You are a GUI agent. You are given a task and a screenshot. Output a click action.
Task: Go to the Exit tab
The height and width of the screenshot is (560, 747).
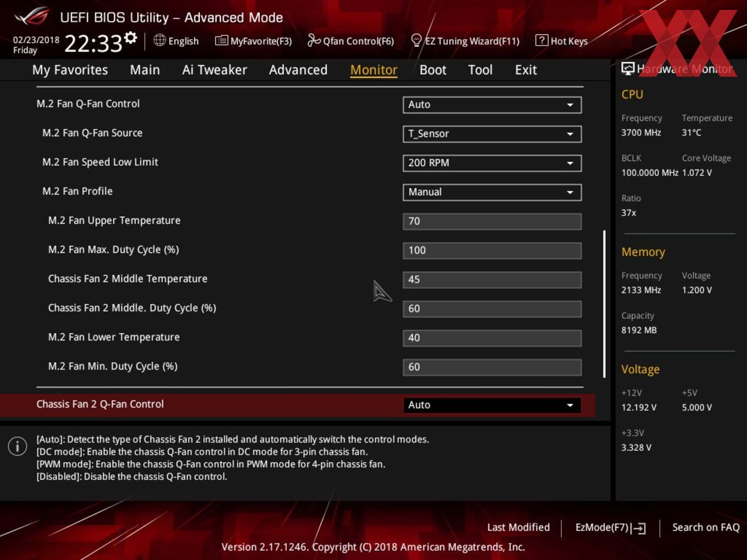526,70
